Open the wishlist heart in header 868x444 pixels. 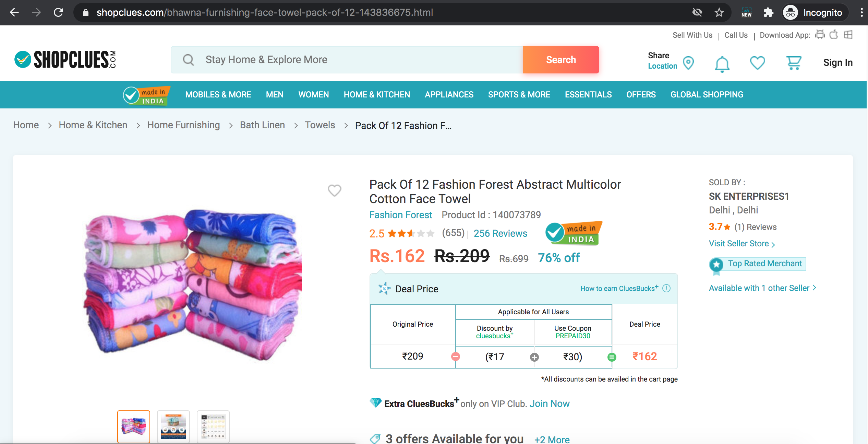(757, 63)
